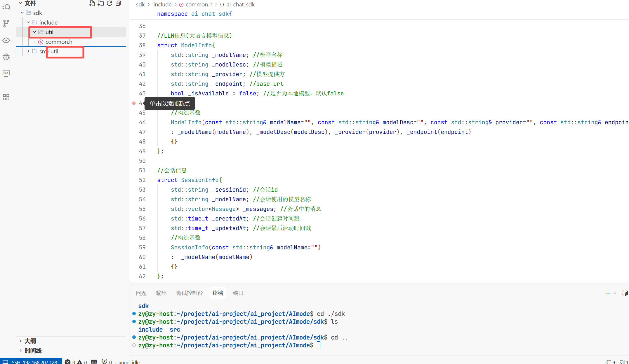The height and width of the screenshot is (364, 629).
Task: Open the Extensions view
Action: coord(6,97)
